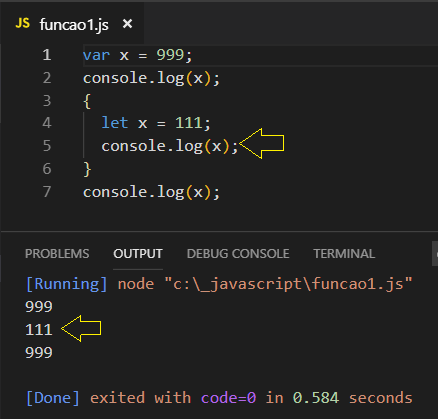
Task: Click the yellow arrow beside output 111
Action: pyautogui.click(x=81, y=328)
